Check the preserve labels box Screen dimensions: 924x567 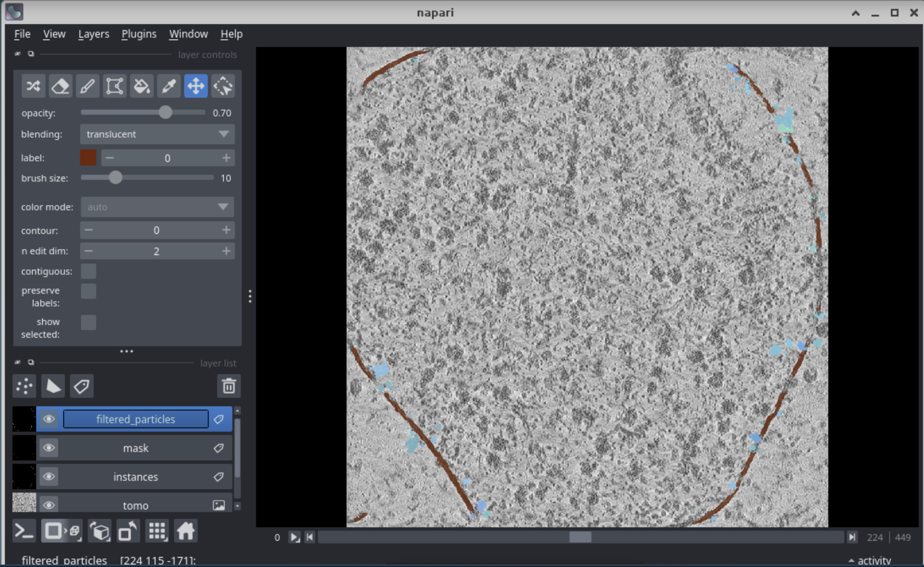coord(88,291)
